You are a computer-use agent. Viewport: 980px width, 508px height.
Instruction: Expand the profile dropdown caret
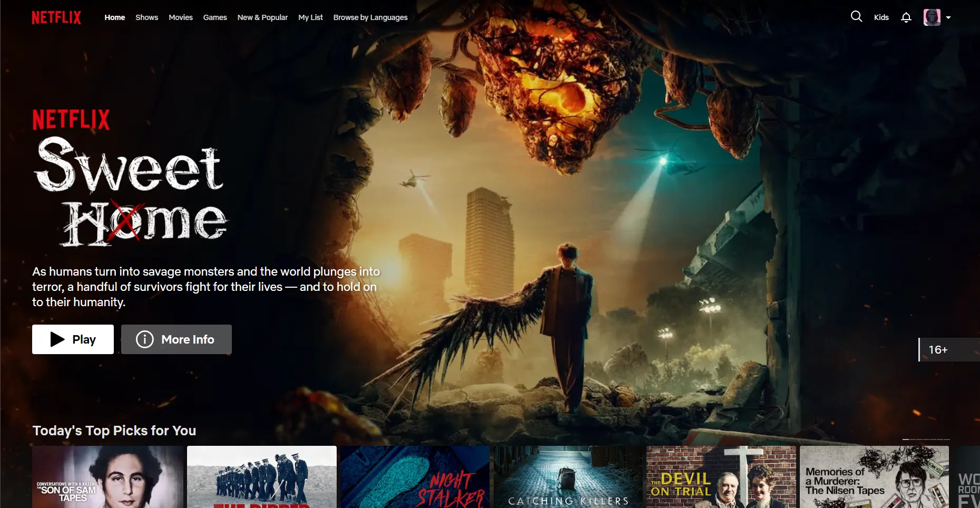coord(948,17)
